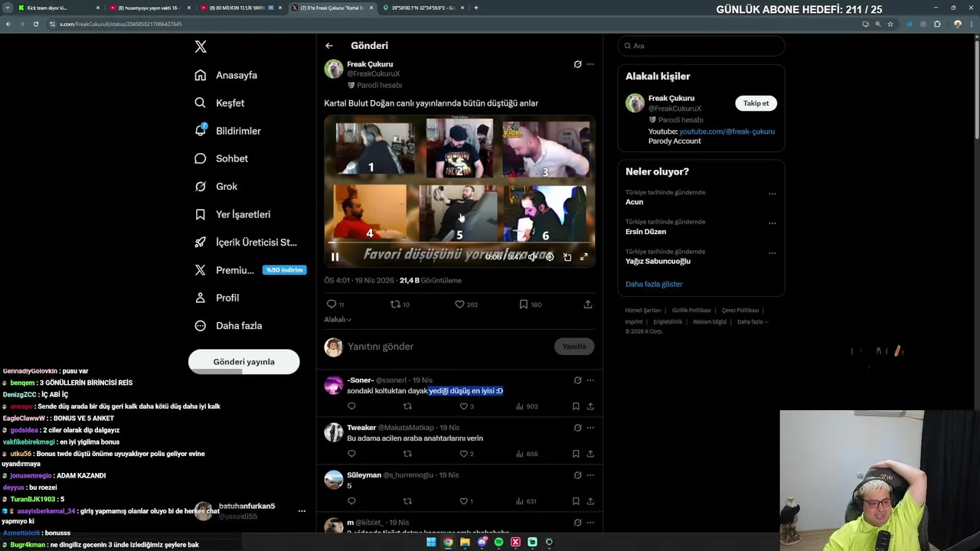Open more options on Tweaker reply
Screen dimensions: 980x551
coord(590,428)
